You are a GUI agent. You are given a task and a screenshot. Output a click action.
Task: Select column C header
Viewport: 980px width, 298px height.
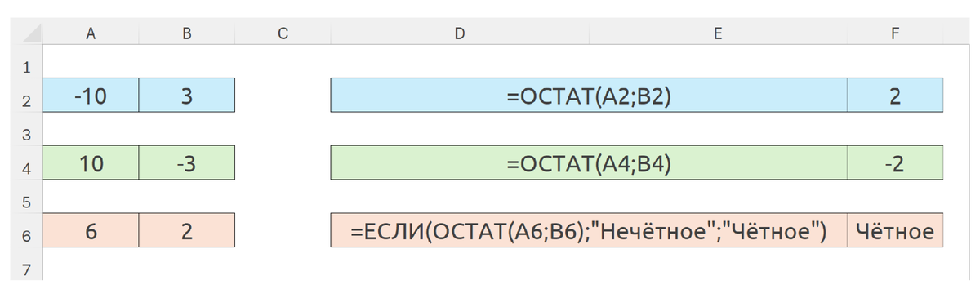pyautogui.click(x=283, y=34)
